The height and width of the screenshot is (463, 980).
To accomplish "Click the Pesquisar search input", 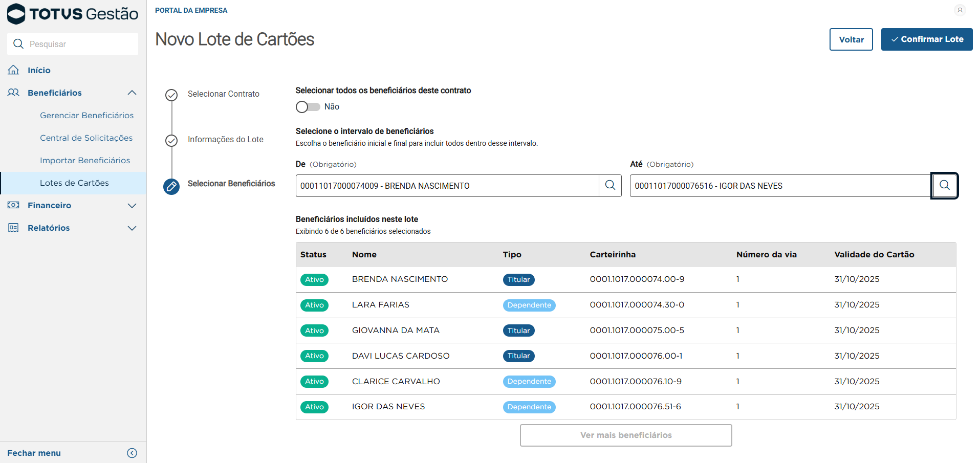I will click(x=73, y=44).
